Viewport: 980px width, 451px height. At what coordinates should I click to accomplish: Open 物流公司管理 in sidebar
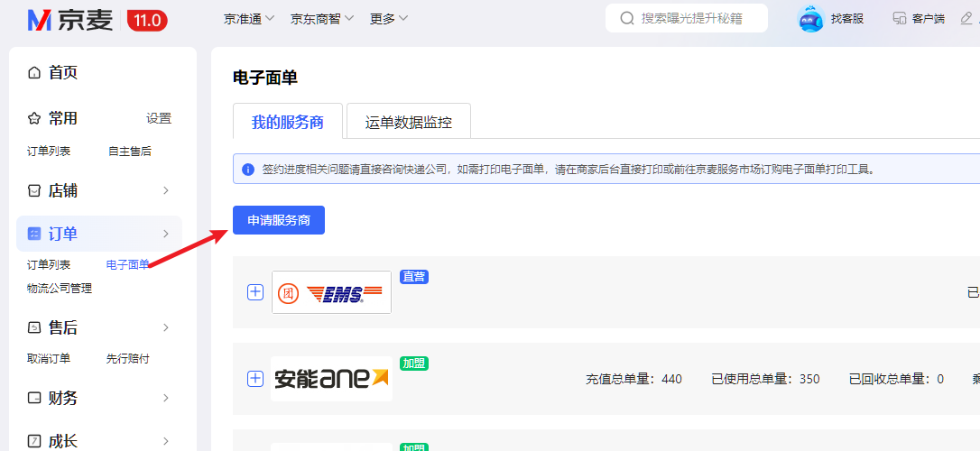(x=60, y=289)
